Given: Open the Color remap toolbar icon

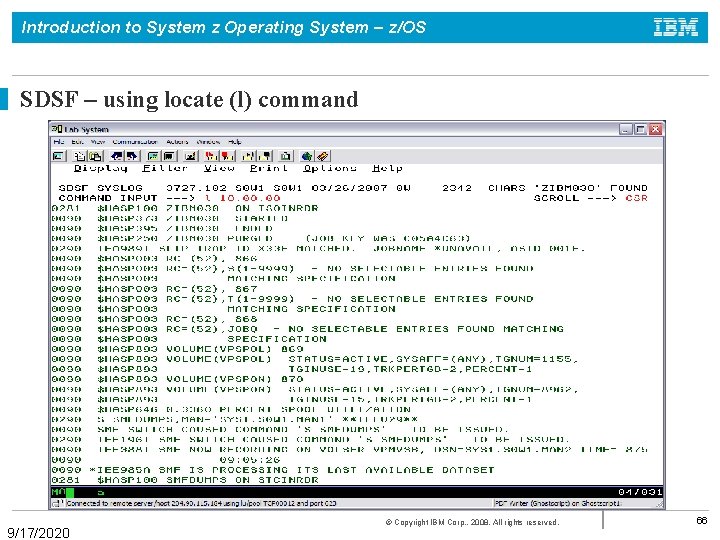Looking at the screenshot, I should tap(169, 156).
